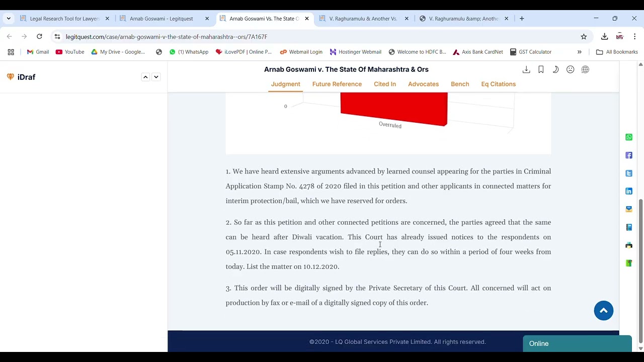Open the Chrome apps grid in bookmarks bar

[x=11, y=52]
